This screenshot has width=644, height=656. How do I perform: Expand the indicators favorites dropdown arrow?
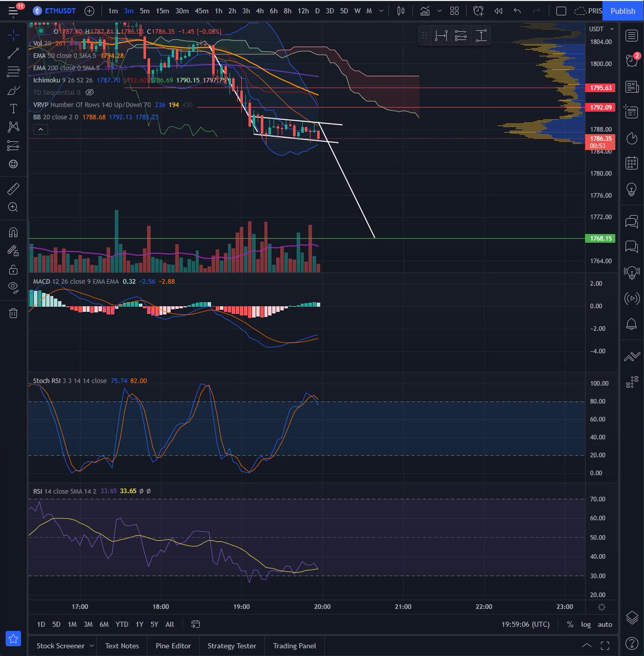[x=439, y=11]
